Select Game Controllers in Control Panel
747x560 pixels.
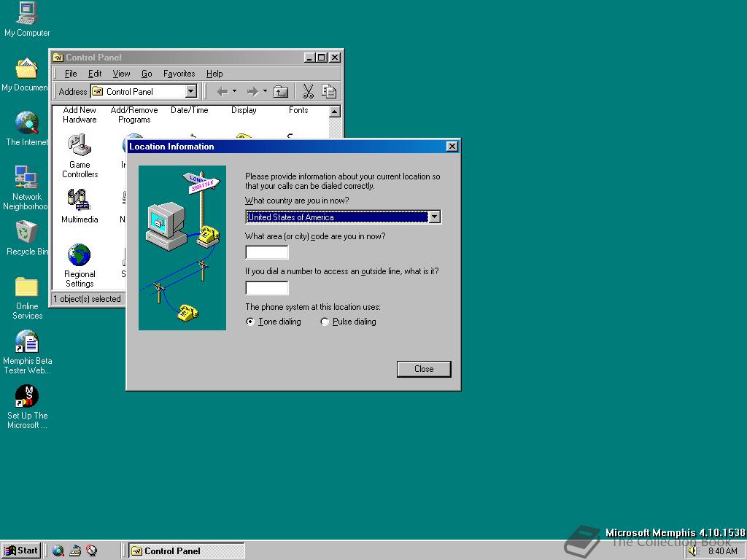point(80,156)
